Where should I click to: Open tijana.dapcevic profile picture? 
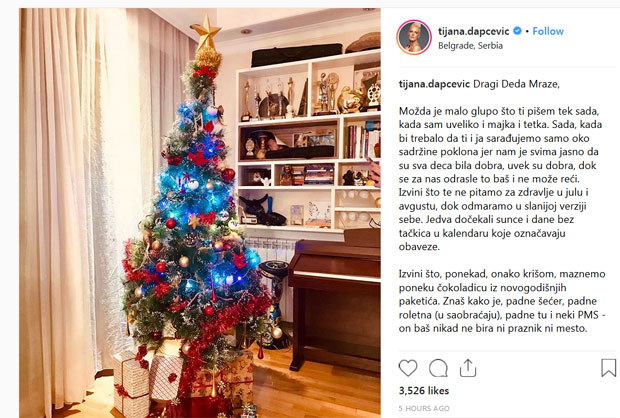[414, 37]
